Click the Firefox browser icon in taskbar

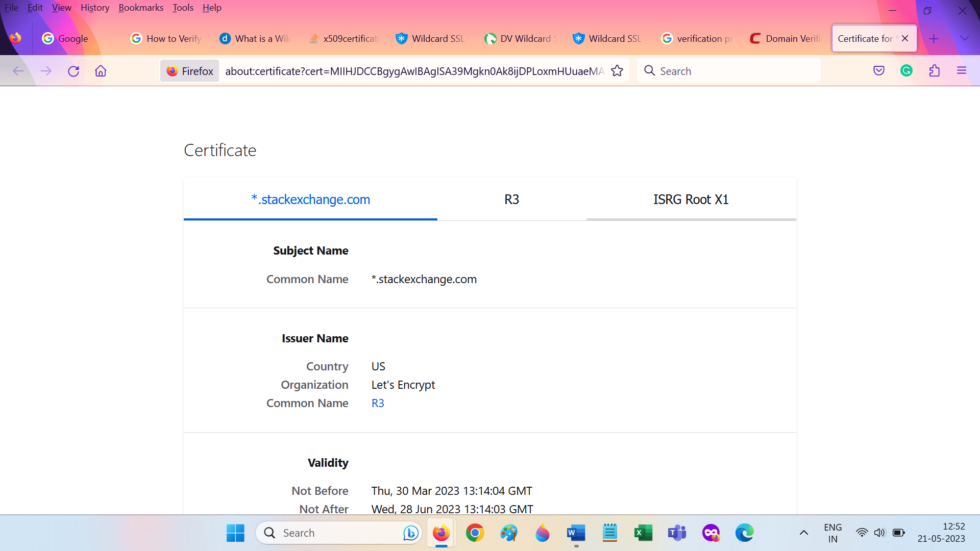[442, 532]
